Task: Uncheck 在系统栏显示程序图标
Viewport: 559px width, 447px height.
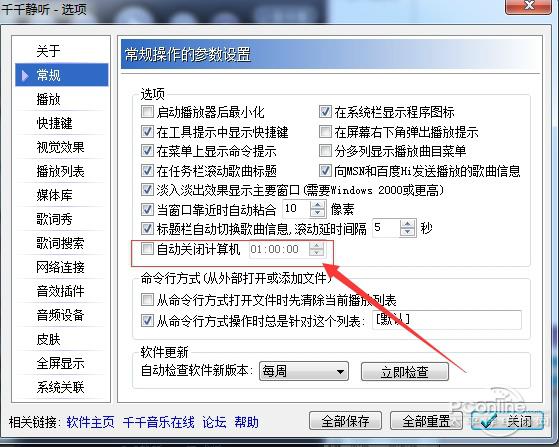Action: (x=325, y=112)
